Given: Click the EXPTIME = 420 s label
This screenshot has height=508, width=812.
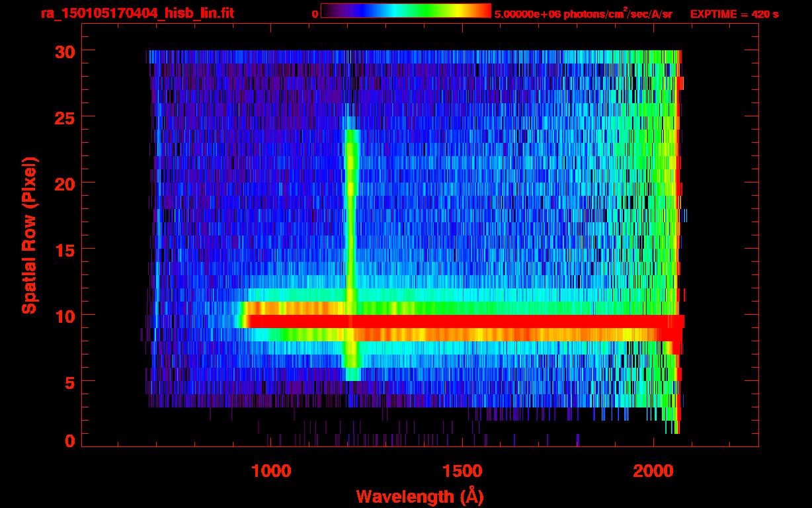Looking at the screenshot, I should (733, 14).
